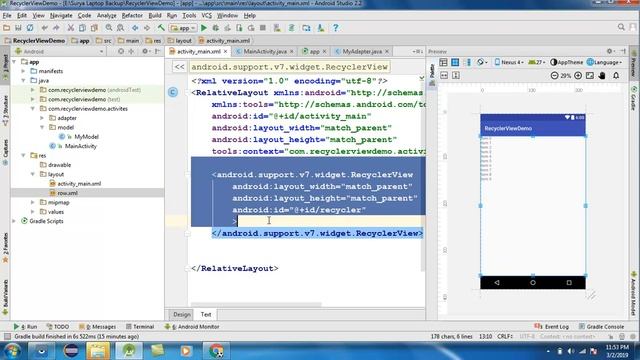Open the Navigate menu
This screenshot has width=640, height=360.
pyautogui.click(x=61, y=16)
